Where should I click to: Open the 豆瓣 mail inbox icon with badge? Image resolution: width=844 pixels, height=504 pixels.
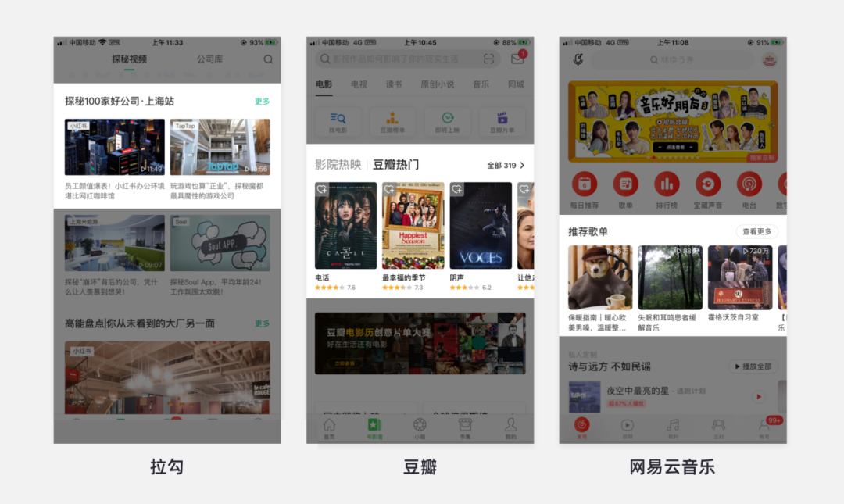[518, 58]
